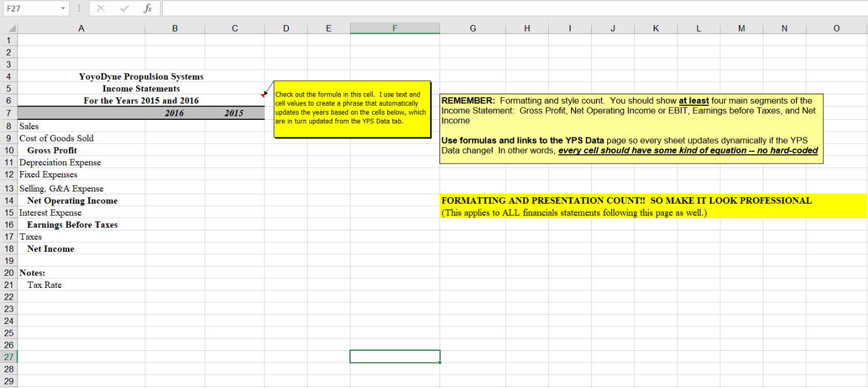Select column G header
The image size is (868, 388).
[x=472, y=28]
